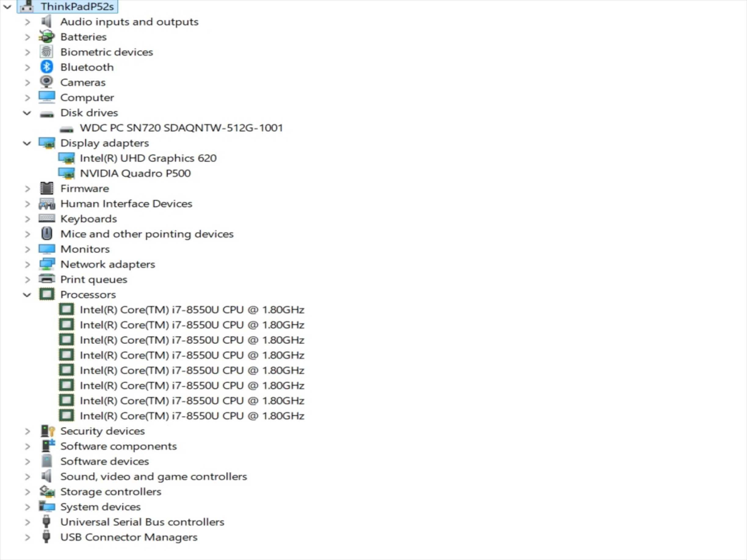Click the USB Connector Managers plug icon
The width and height of the screenshot is (747, 560).
click(x=47, y=537)
